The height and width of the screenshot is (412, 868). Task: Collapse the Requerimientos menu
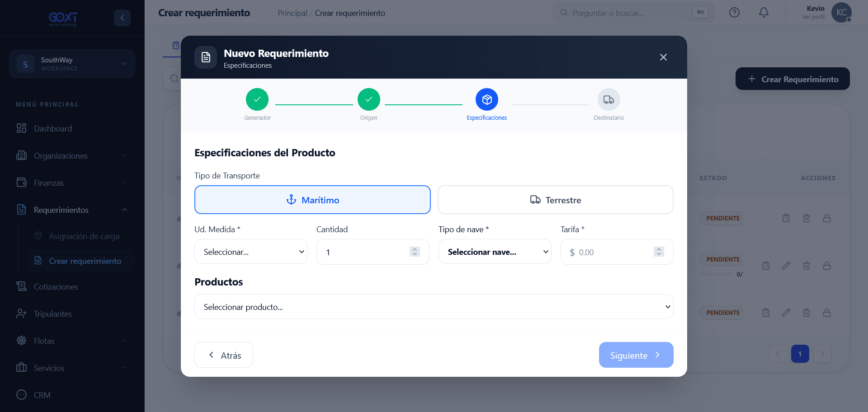[72, 210]
